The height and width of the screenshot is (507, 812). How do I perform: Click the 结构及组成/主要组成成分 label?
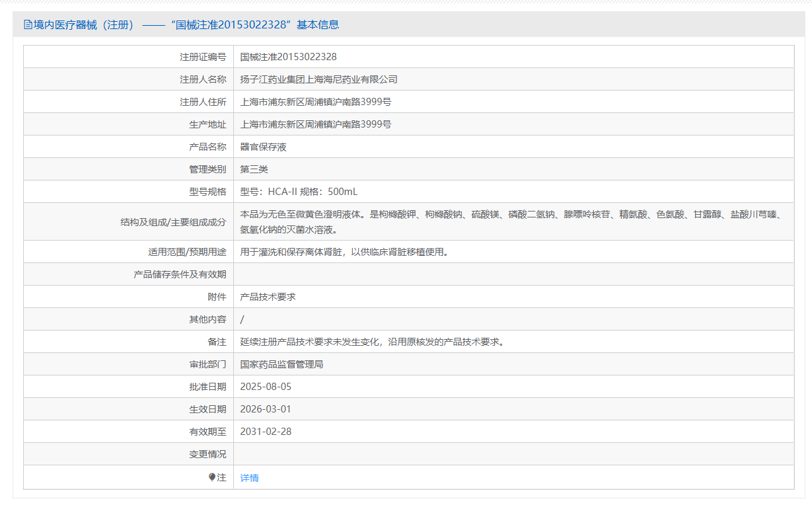pos(173,222)
